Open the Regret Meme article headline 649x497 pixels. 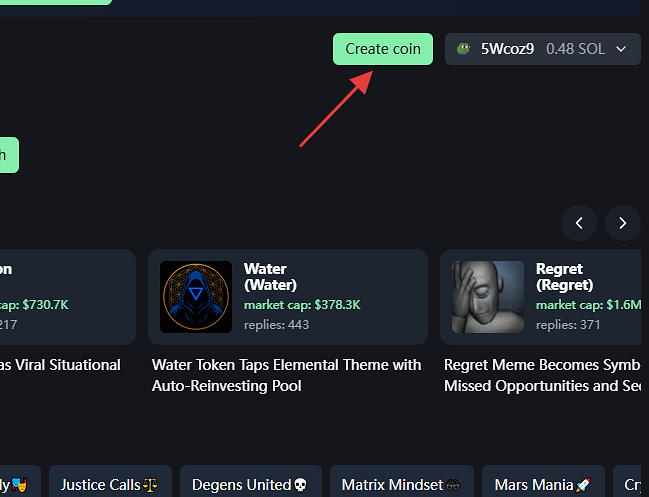(545, 375)
